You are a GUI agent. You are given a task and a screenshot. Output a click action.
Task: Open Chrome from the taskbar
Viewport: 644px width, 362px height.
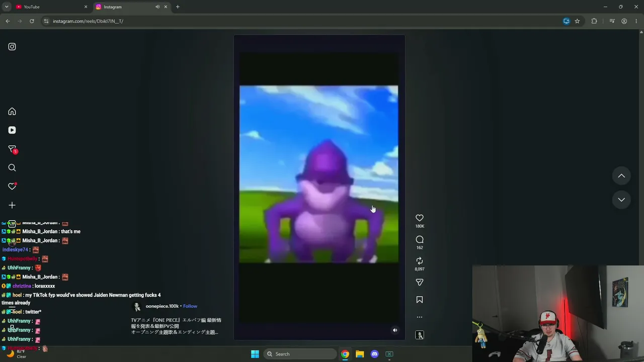click(x=345, y=354)
